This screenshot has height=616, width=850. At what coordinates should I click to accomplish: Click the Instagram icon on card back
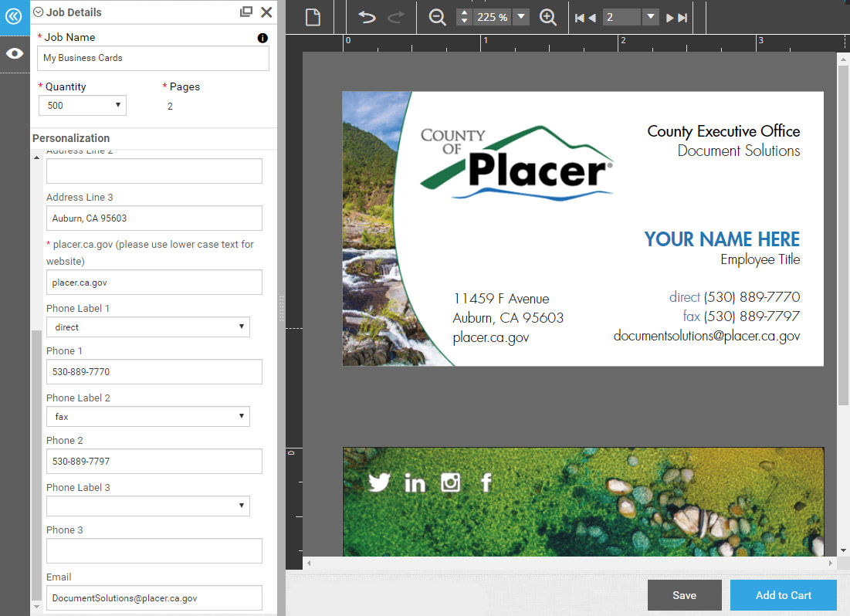(451, 482)
